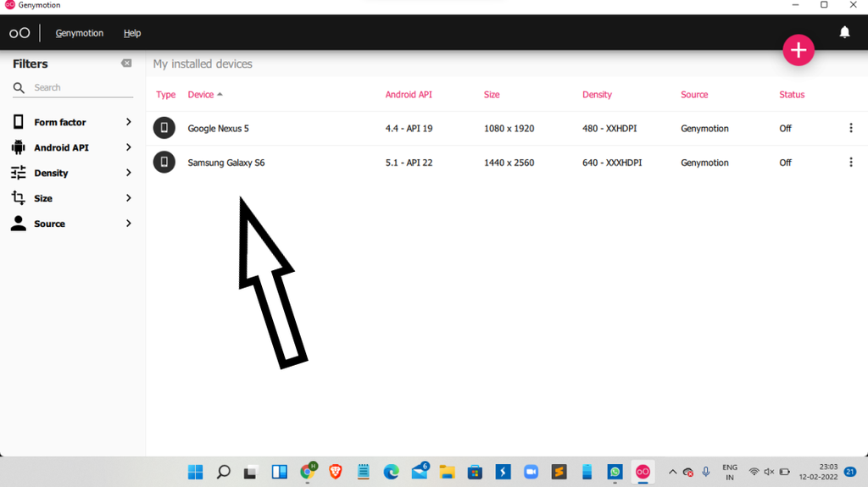
Task: Sort by Source column header
Action: (694, 95)
